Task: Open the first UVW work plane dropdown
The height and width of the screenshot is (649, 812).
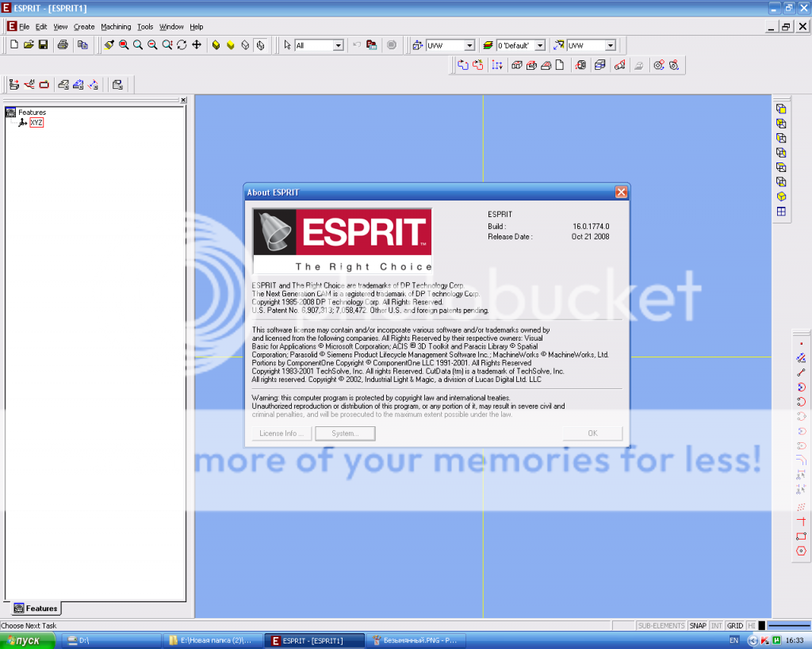Action: tap(469, 46)
